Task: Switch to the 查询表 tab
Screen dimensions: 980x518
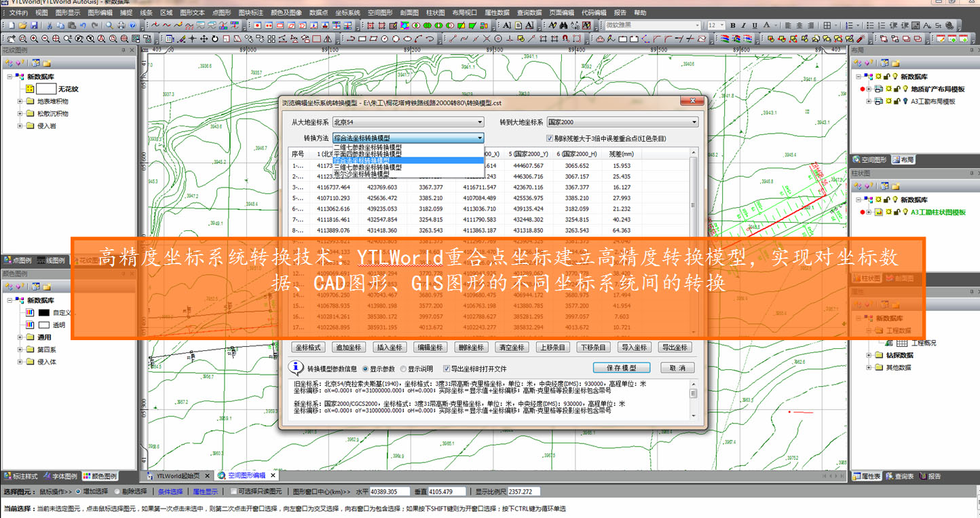Action: coord(899,476)
